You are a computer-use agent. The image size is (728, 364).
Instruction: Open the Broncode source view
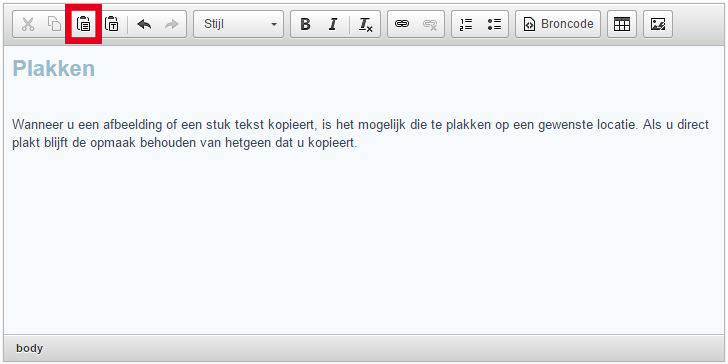click(x=558, y=24)
